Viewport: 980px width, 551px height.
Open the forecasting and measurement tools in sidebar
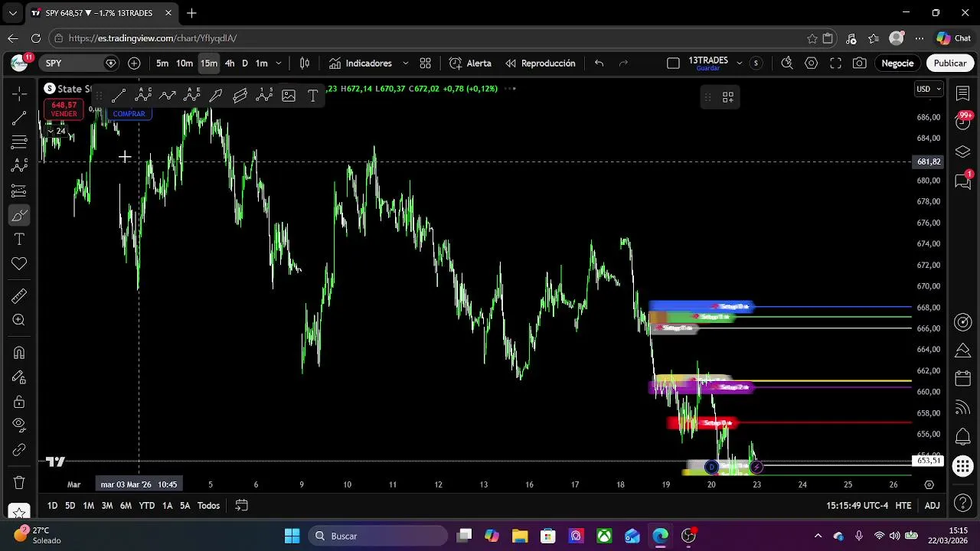point(19,191)
